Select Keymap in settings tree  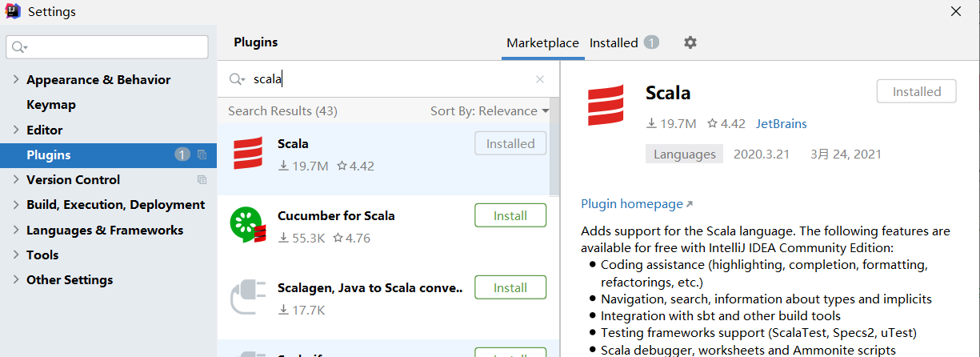tap(51, 105)
